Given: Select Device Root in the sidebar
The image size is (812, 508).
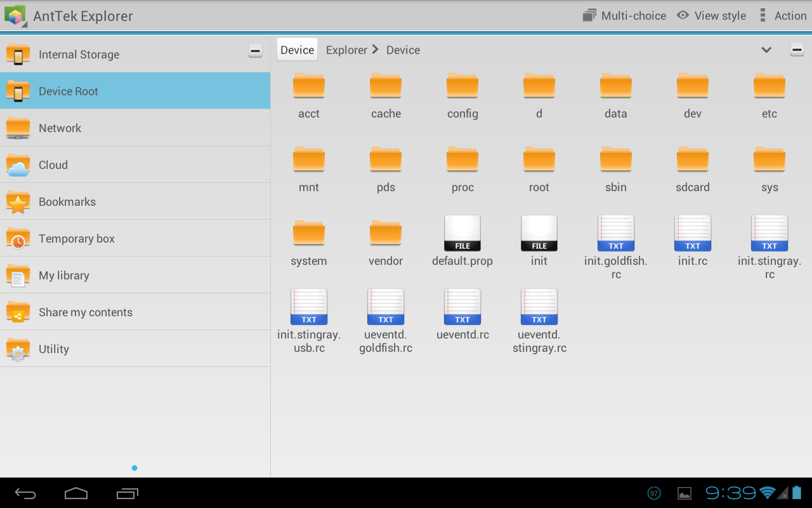Looking at the screenshot, I should 68,91.
